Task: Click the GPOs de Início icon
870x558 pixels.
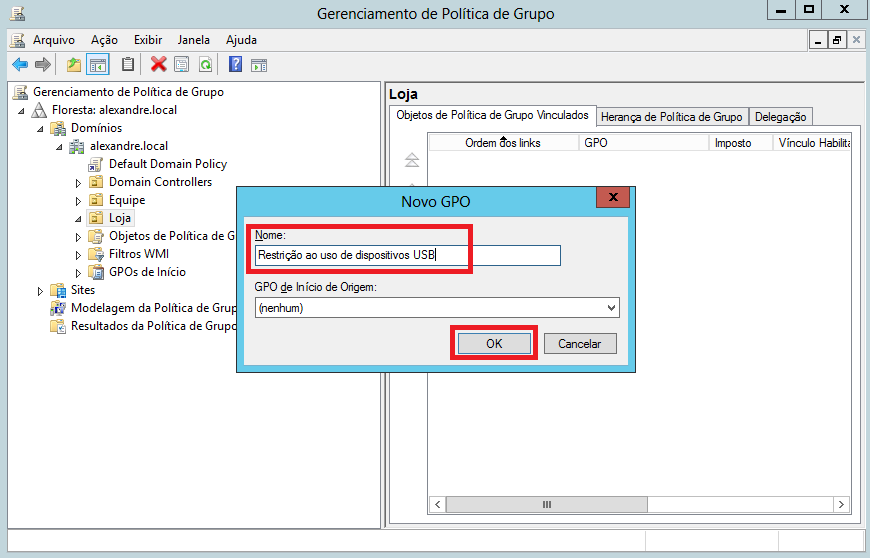Action: 95,272
